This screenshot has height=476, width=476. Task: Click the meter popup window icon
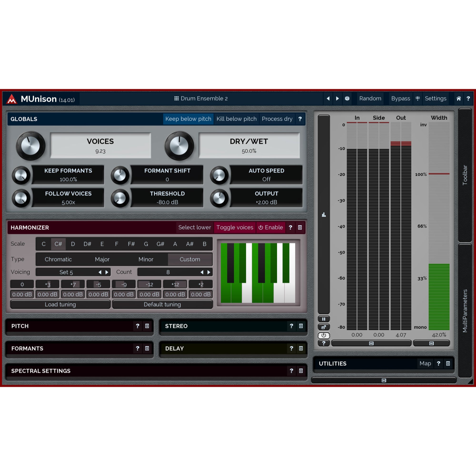324,327
